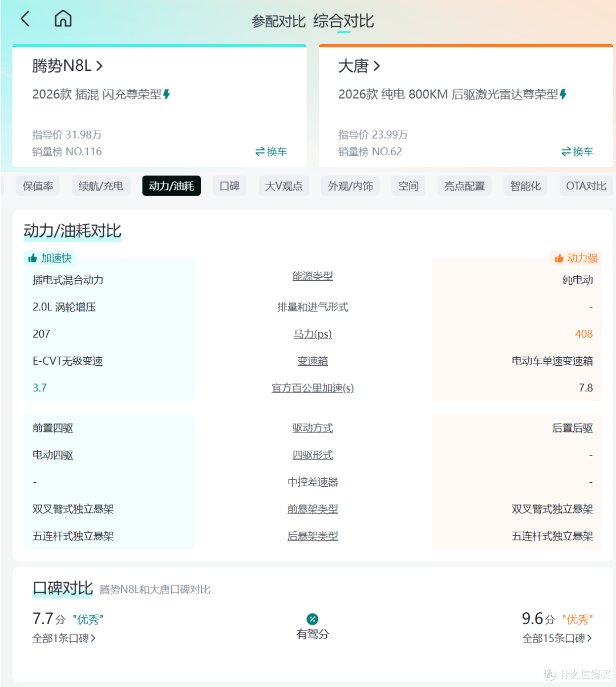Jump to 智能化 section tab

(525, 186)
